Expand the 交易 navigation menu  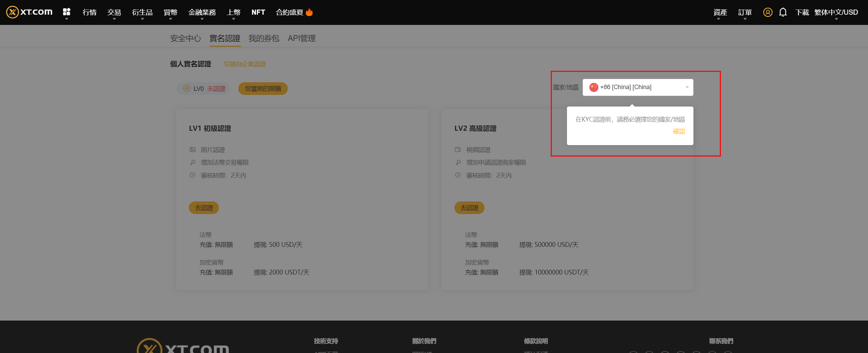114,12
